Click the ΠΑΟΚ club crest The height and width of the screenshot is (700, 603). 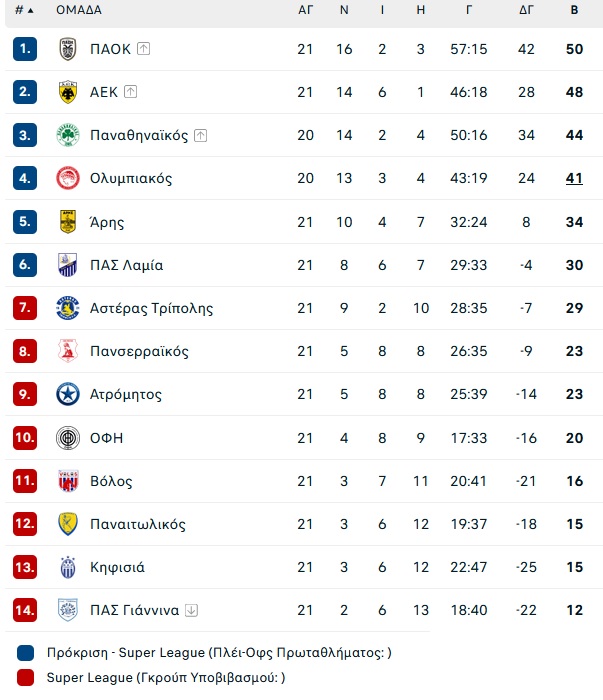tap(68, 49)
